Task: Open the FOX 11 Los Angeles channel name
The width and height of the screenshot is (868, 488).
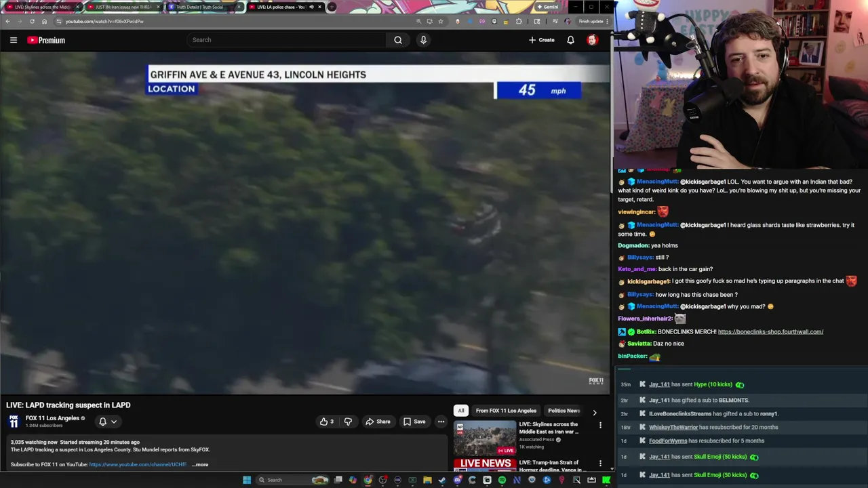Action: click(x=52, y=418)
